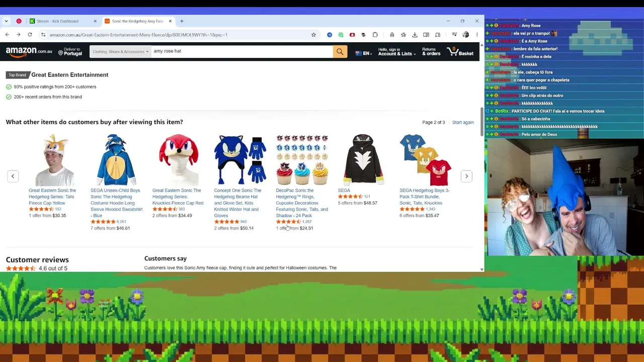Click the 3-pack T-shirt bundle image
The height and width of the screenshot is (362, 644).
tap(425, 160)
